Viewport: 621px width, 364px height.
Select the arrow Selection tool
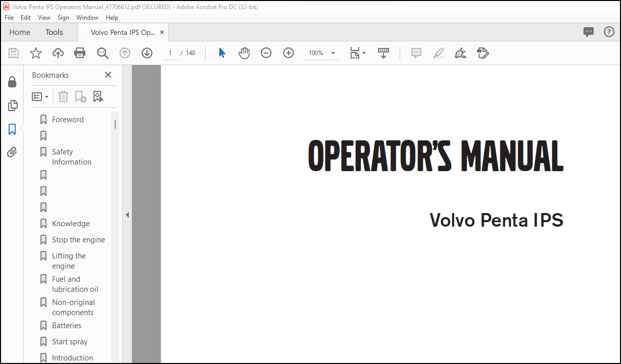click(x=222, y=53)
